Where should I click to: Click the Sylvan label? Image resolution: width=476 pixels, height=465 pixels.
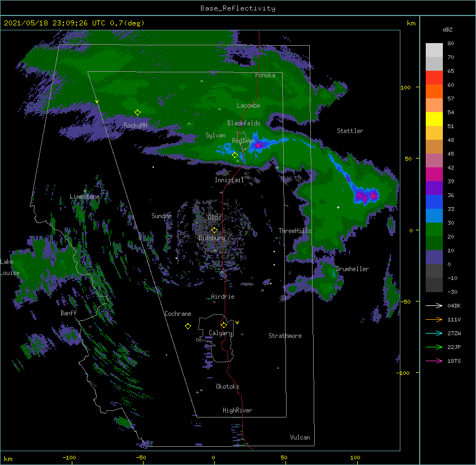click(x=215, y=135)
